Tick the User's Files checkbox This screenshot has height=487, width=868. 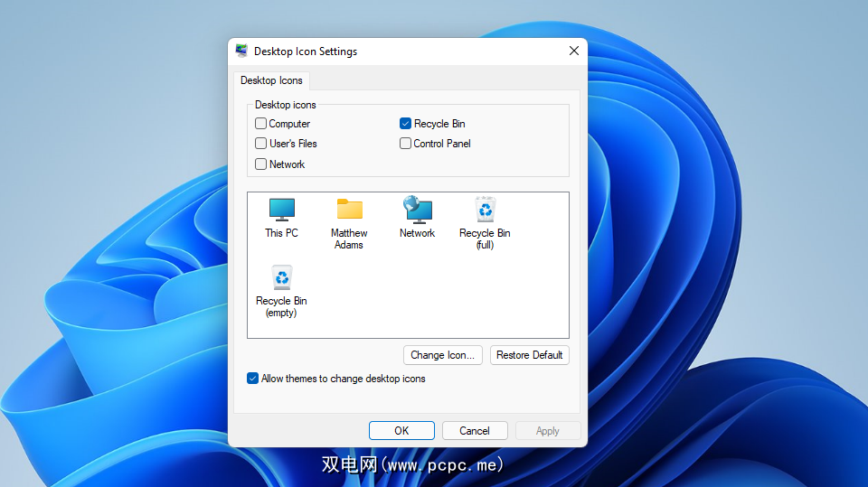tap(261, 144)
